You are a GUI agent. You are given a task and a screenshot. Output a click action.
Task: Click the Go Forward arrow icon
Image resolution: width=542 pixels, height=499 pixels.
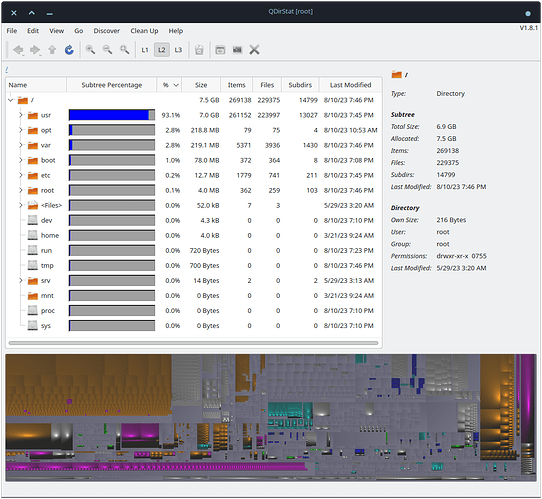click(35, 50)
